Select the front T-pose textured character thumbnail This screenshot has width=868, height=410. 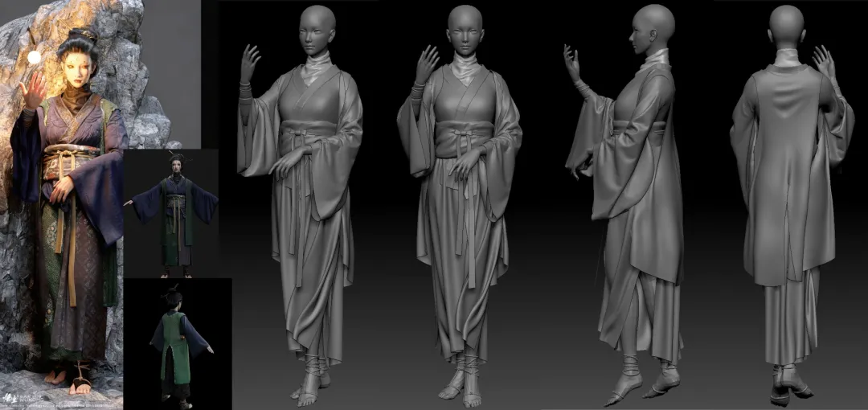tap(170, 213)
